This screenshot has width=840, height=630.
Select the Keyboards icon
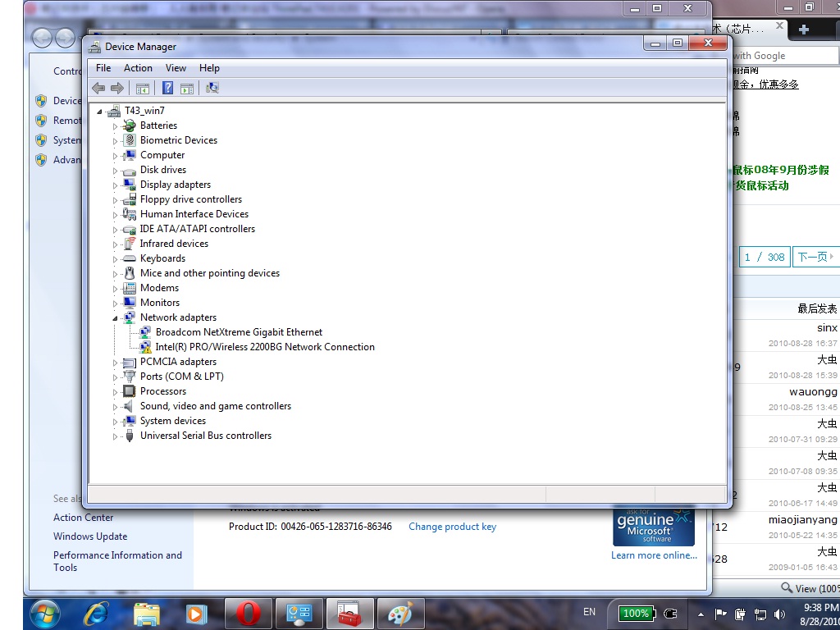pyautogui.click(x=129, y=258)
